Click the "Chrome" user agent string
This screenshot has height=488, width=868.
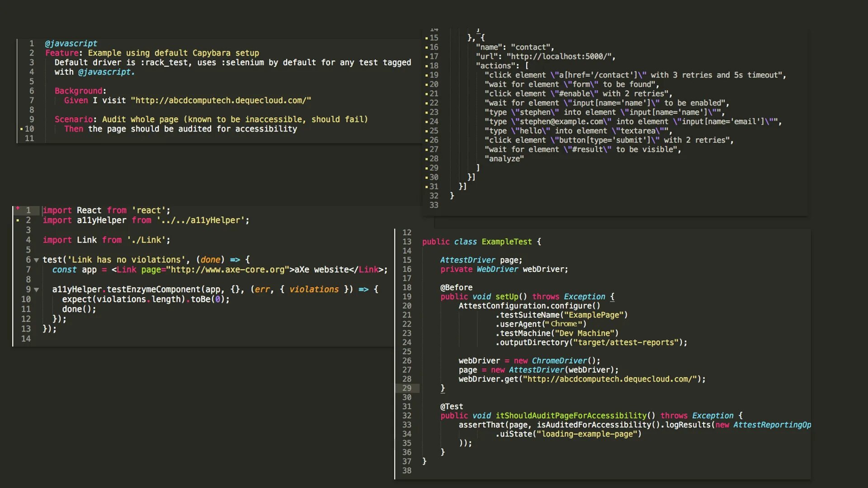coord(564,324)
